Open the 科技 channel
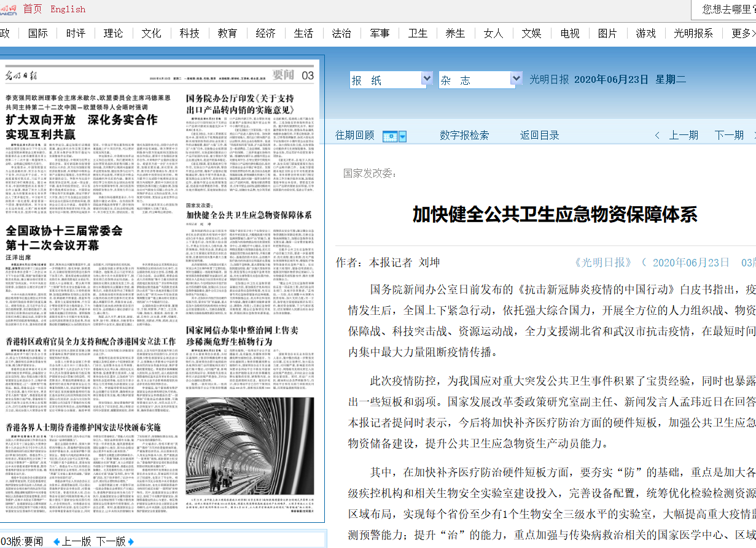The image size is (756, 548). coord(190,33)
